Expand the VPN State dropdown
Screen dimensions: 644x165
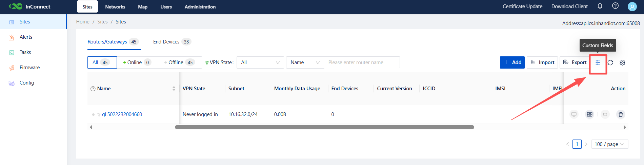point(260,62)
